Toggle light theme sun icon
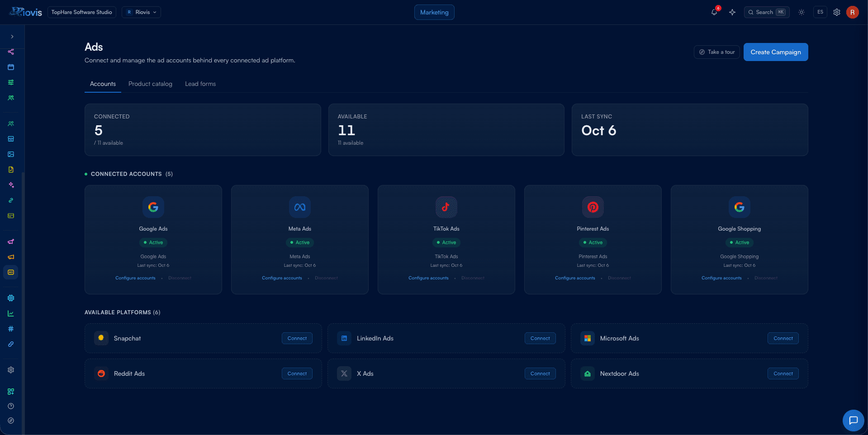Image resolution: width=868 pixels, height=435 pixels. [802, 12]
